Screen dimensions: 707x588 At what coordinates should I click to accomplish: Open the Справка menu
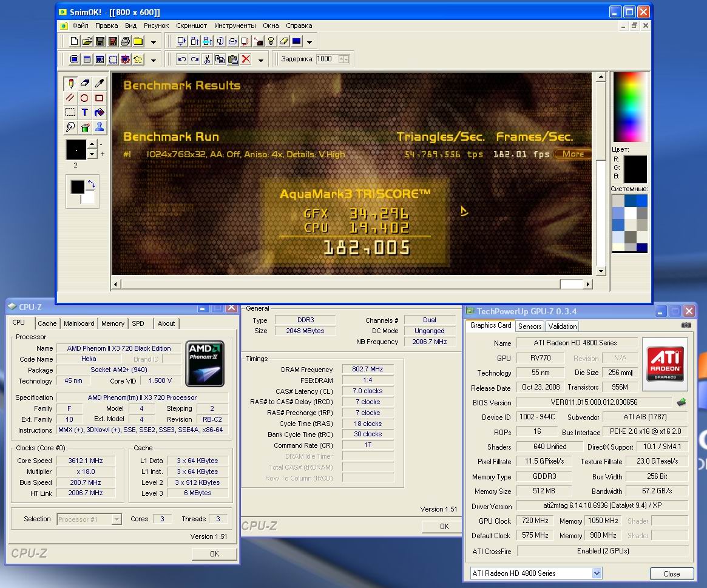(299, 25)
